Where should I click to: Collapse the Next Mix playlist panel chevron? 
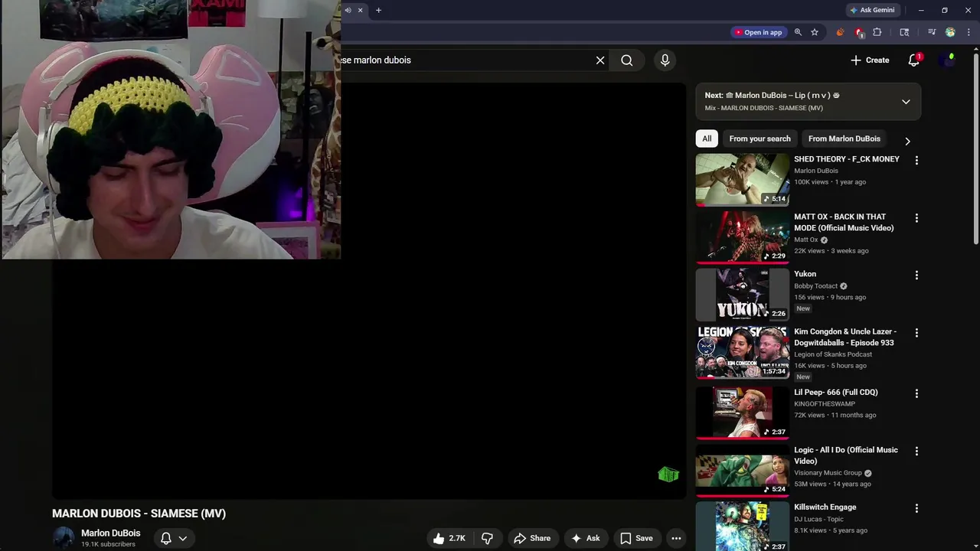pyautogui.click(x=906, y=102)
